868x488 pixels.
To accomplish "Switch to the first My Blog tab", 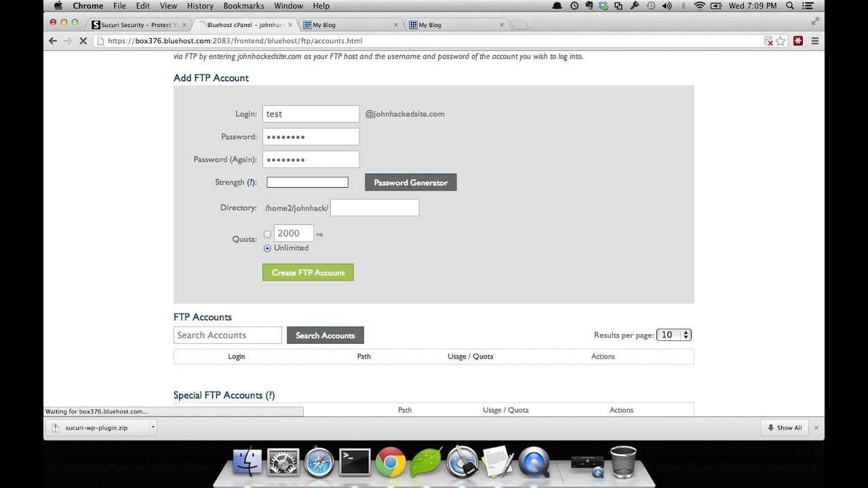I will pos(351,24).
